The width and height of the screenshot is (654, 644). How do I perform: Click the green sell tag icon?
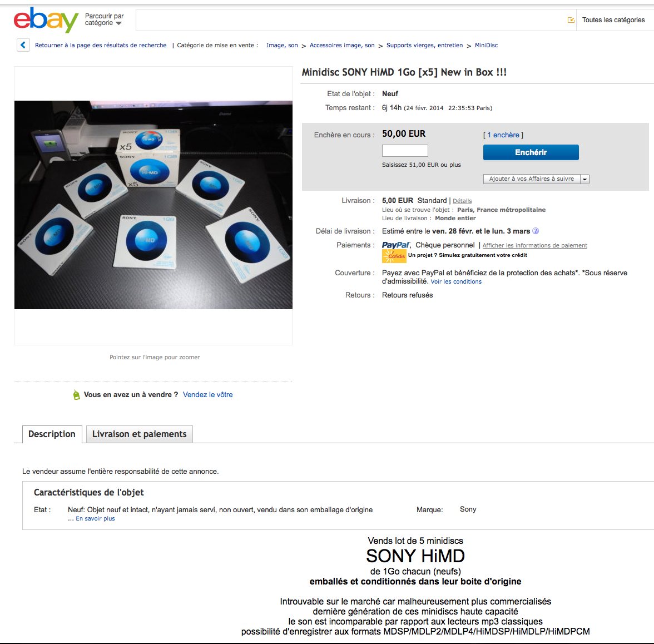(76, 395)
